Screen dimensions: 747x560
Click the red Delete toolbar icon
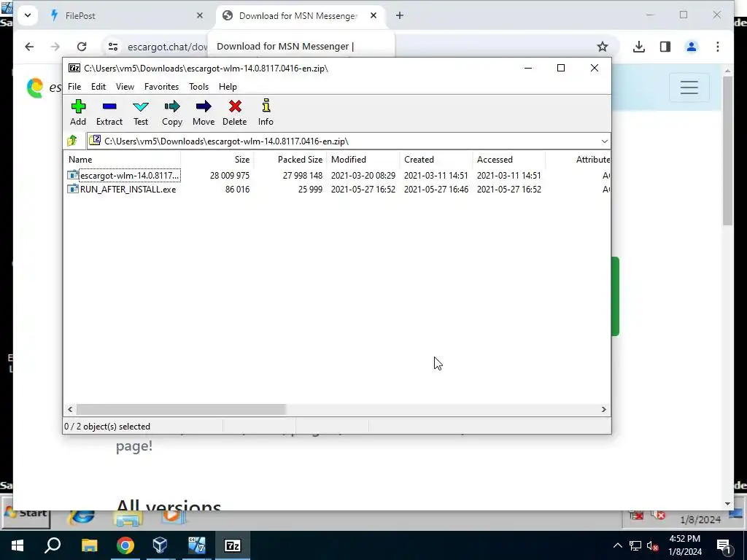click(235, 113)
